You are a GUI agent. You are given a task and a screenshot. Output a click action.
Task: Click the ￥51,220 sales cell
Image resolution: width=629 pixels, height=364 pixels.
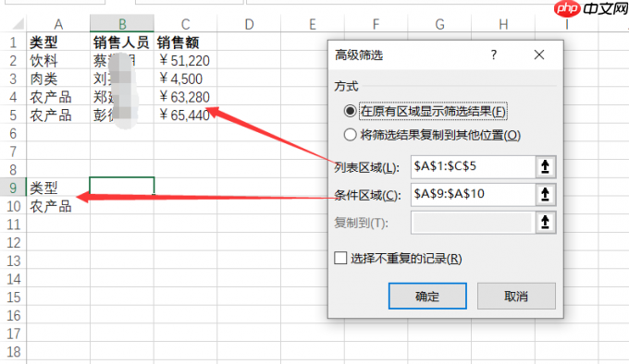(185, 60)
